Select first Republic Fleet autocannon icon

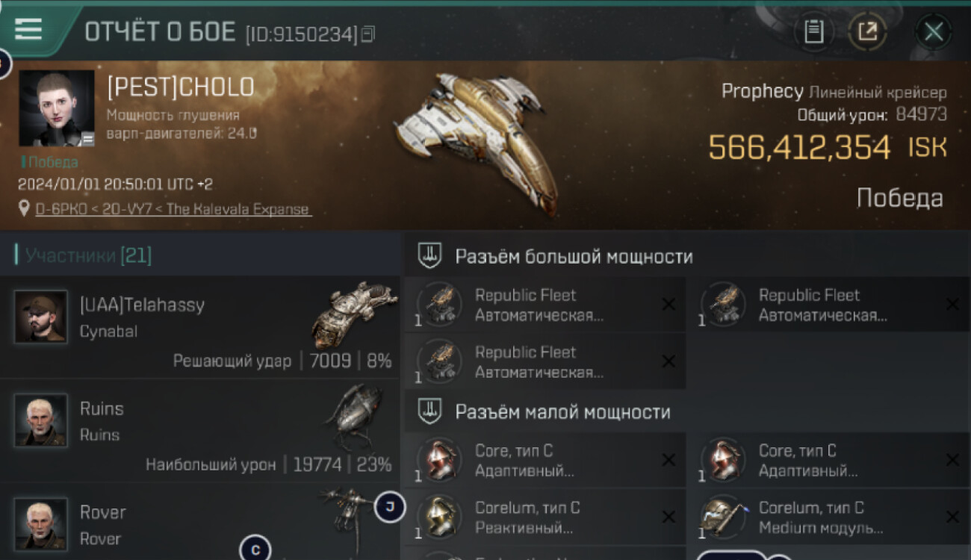pos(439,305)
